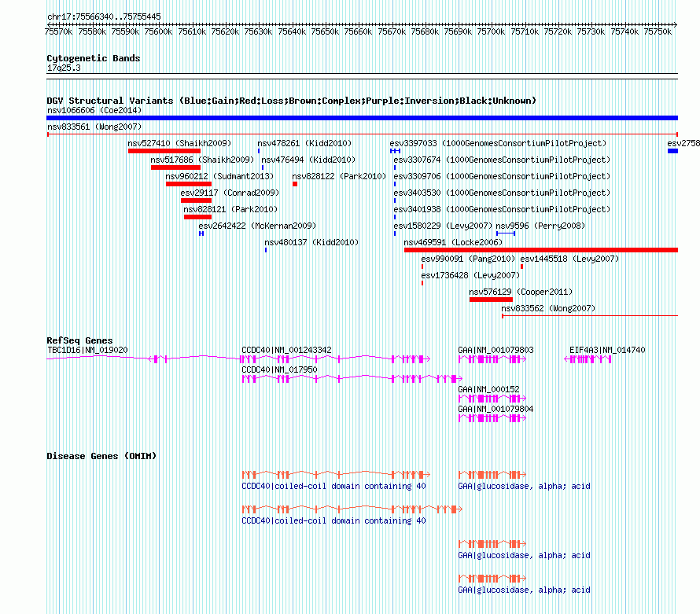Screen dimensions: 700x614
Task: Select the blue nsv1066606 gain bar
Action: pyautogui.click(x=362, y=118)
